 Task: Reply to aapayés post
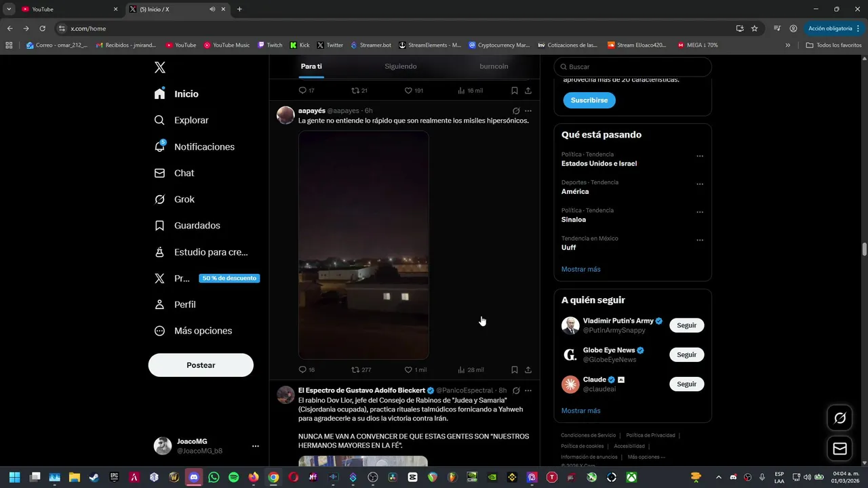307,370
